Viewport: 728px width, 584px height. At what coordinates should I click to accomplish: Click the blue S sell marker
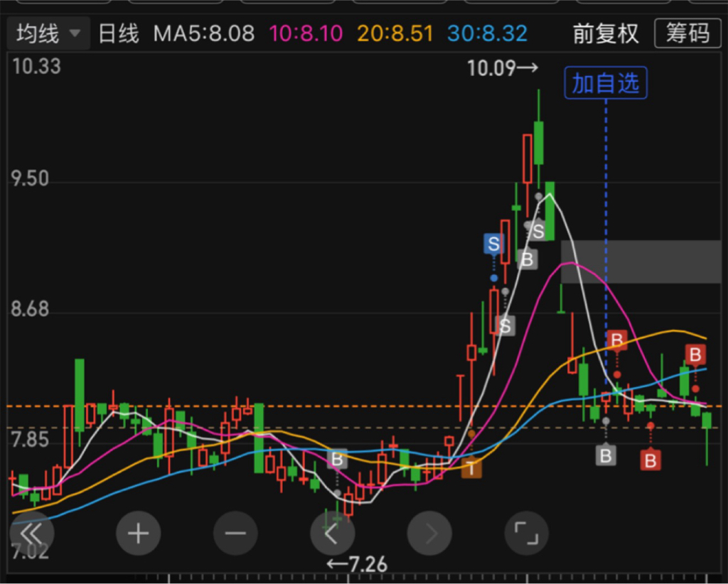pos(493,244)
